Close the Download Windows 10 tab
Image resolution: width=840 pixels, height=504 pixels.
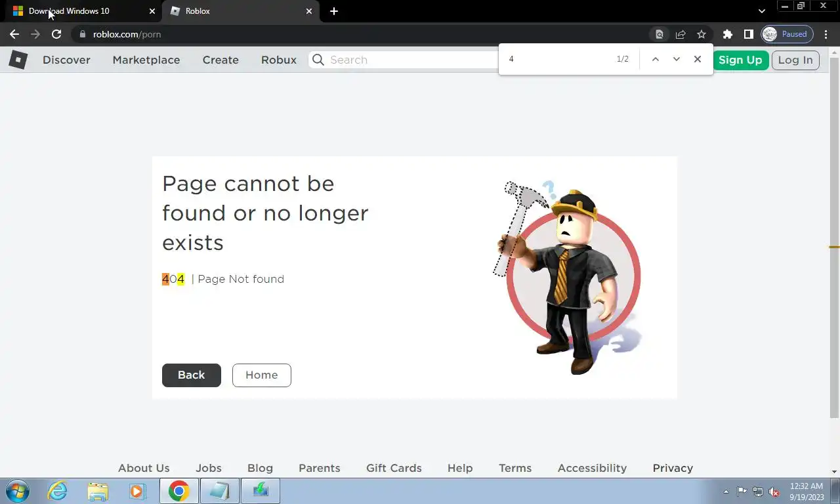152,11
